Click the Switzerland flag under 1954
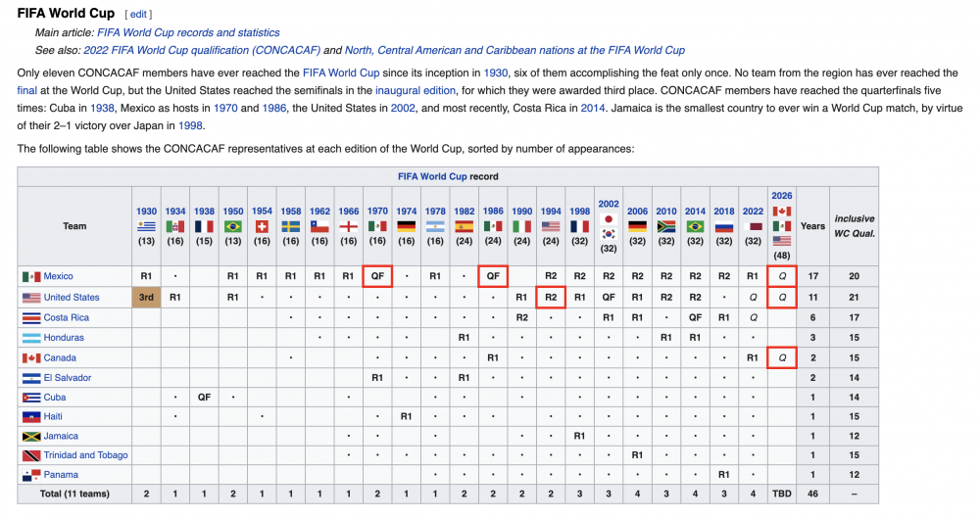The height and width of the screenshot is (518, 980). tap(262, 226)
